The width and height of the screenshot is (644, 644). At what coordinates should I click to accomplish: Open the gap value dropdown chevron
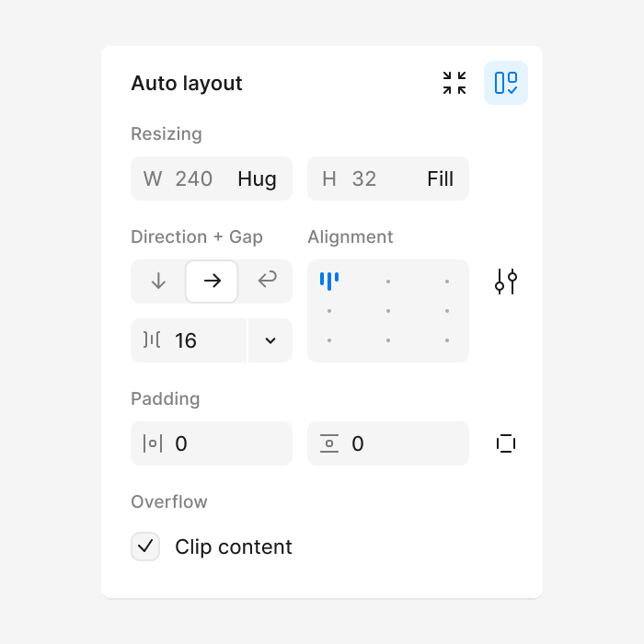pos(270,340)
